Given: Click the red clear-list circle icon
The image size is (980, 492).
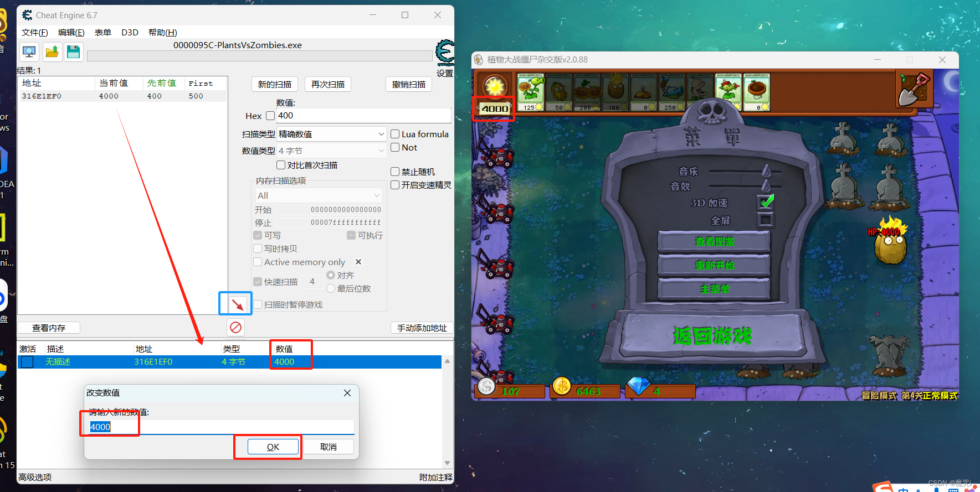Looking at the screenshot, I should [235, 327].
